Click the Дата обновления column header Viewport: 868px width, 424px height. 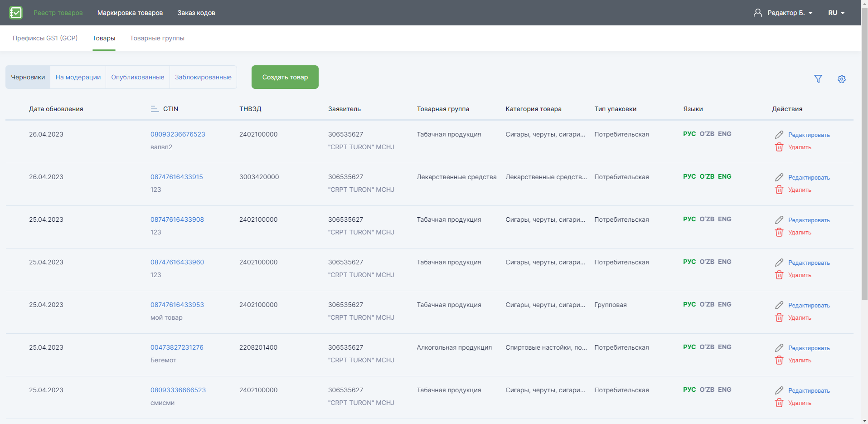point(56,109)
